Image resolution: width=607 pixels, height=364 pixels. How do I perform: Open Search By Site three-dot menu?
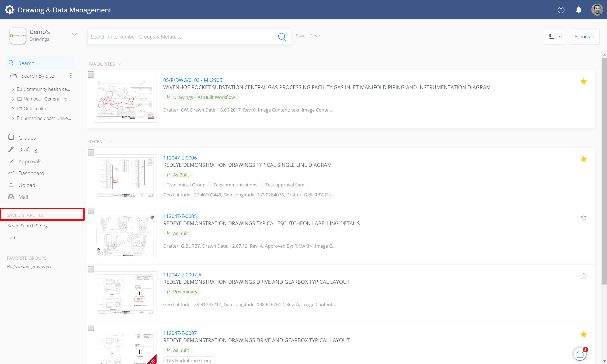71,76
